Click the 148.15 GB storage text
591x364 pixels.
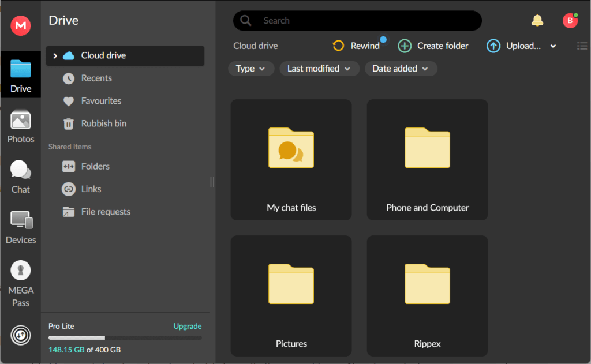pyautogui.click(x=66, y=350)
